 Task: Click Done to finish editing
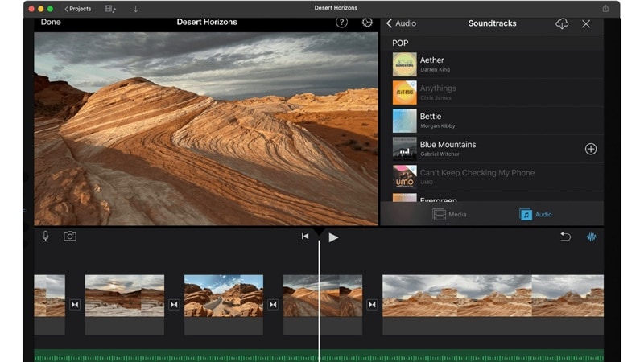[x=51, y=22]
